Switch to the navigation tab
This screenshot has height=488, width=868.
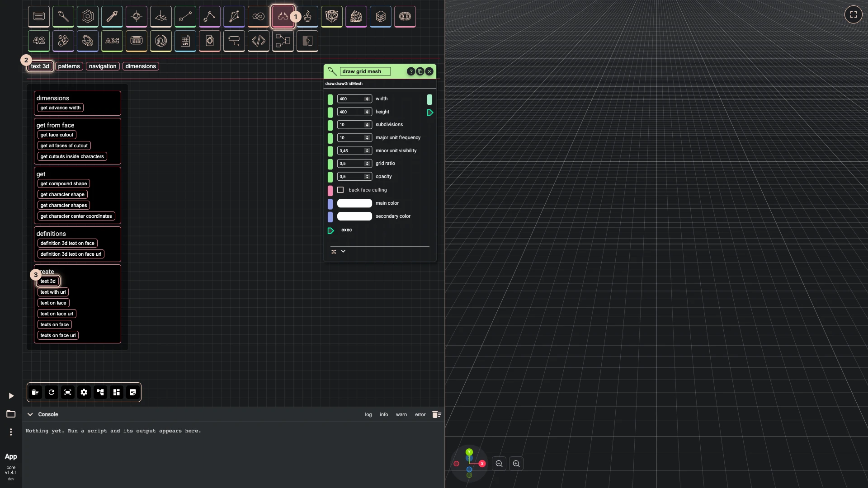click(x=103, y=66)
